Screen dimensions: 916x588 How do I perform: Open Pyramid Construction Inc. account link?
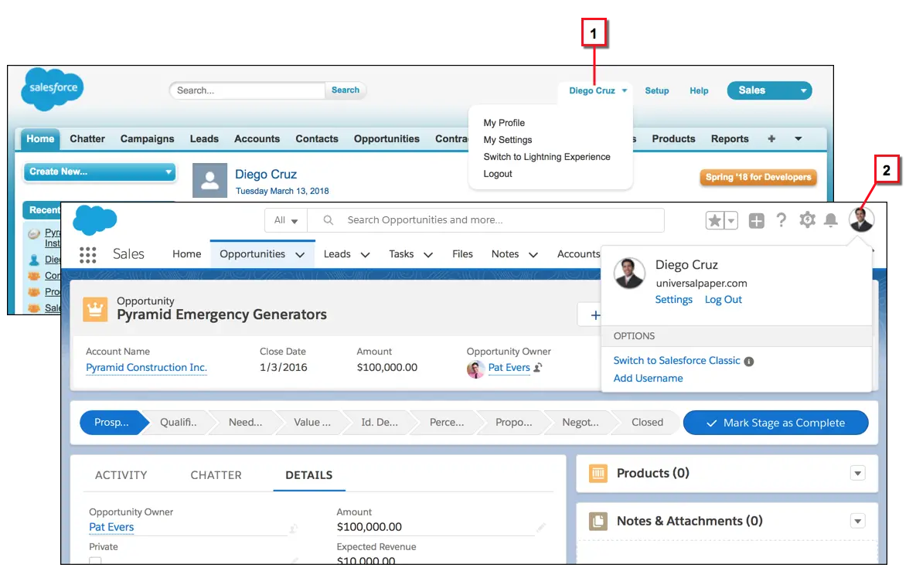point(146,368)
